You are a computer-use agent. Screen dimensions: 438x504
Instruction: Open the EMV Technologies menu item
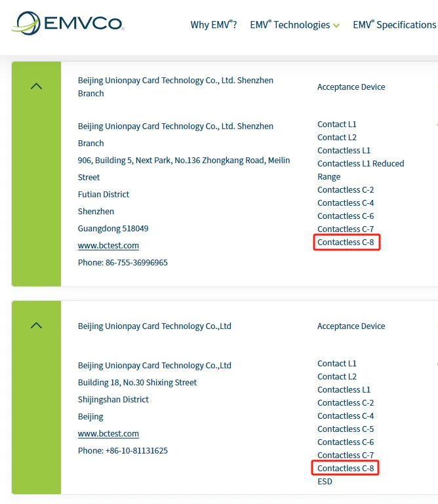[x=290, y=25]
